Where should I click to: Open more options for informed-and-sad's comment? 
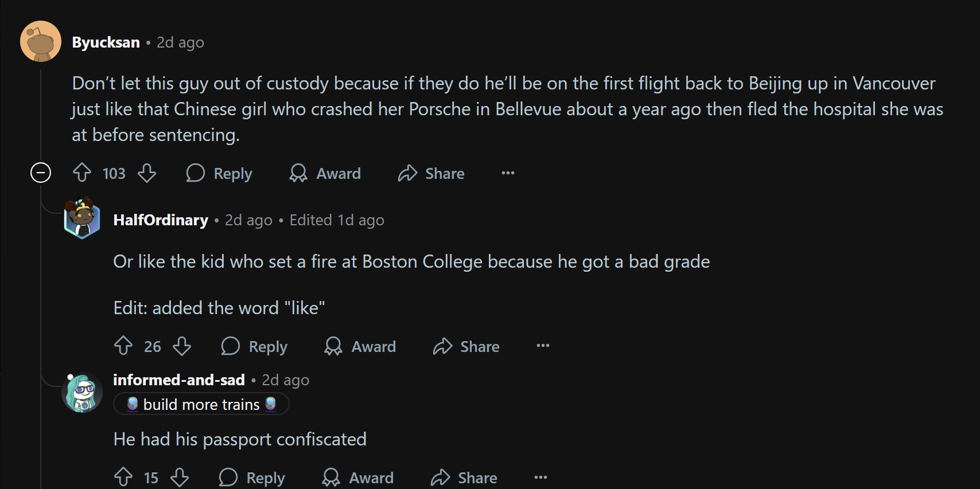540,477
